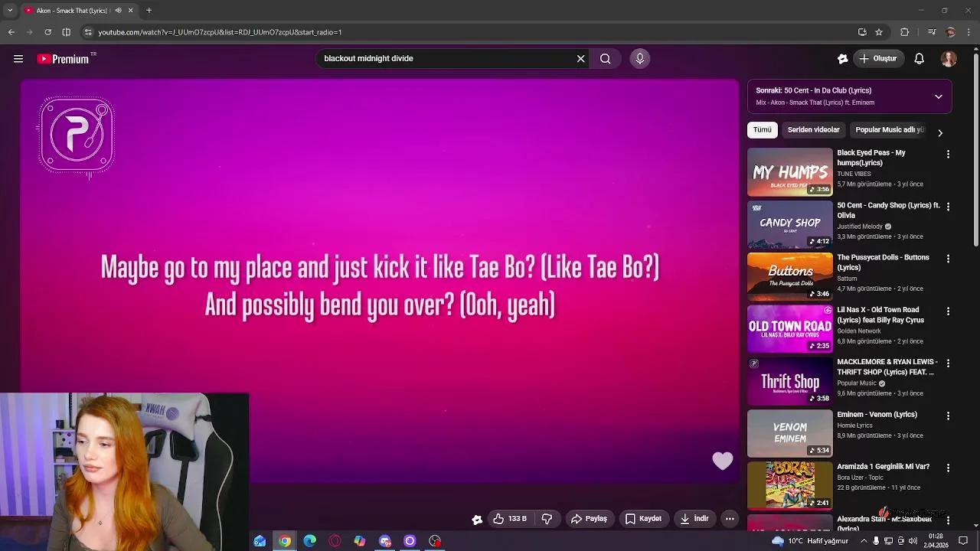Click the sparkle icon left of Oluştur

842,59
